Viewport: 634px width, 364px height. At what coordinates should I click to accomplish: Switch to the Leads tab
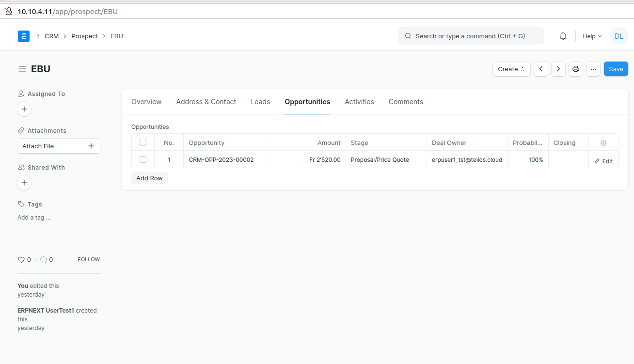(x=260, y=101)
